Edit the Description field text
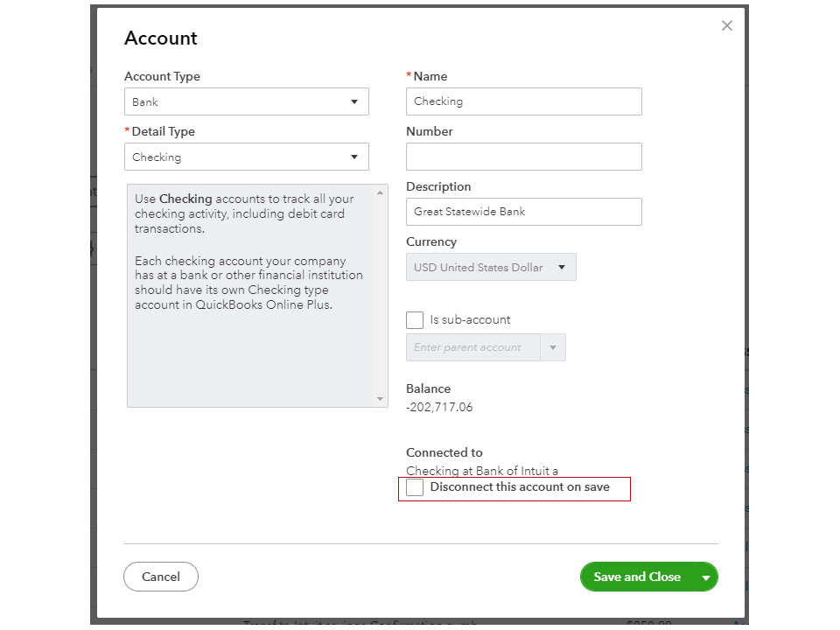840x630 pixels. [523, 212]
